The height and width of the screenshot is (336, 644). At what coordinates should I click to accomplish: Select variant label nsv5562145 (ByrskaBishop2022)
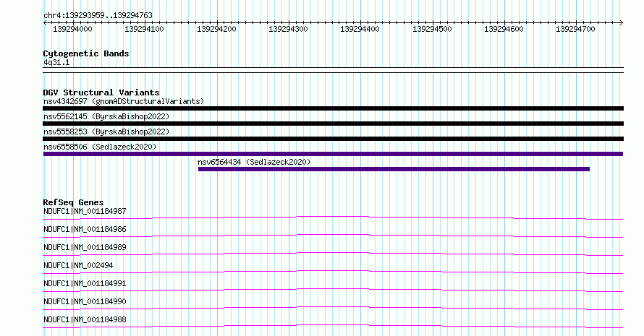click(x=106, y=116)
